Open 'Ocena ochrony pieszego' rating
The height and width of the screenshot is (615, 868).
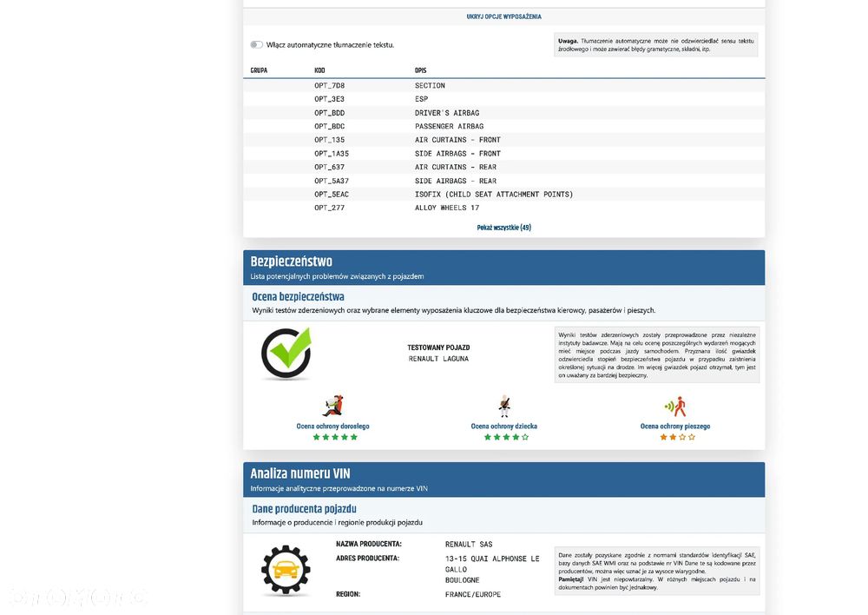pos(675,426)
